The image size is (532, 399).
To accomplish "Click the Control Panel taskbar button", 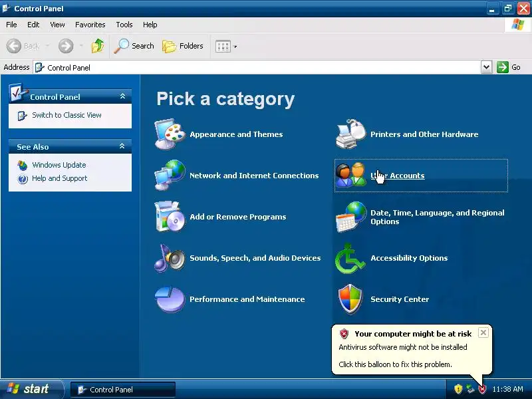I will tap(123, 390).
